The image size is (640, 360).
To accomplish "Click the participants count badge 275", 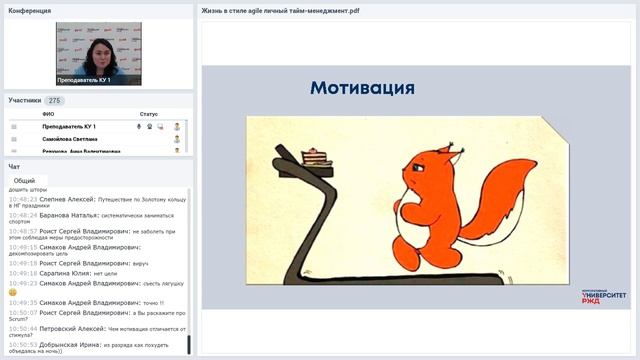I will [54, 100].
